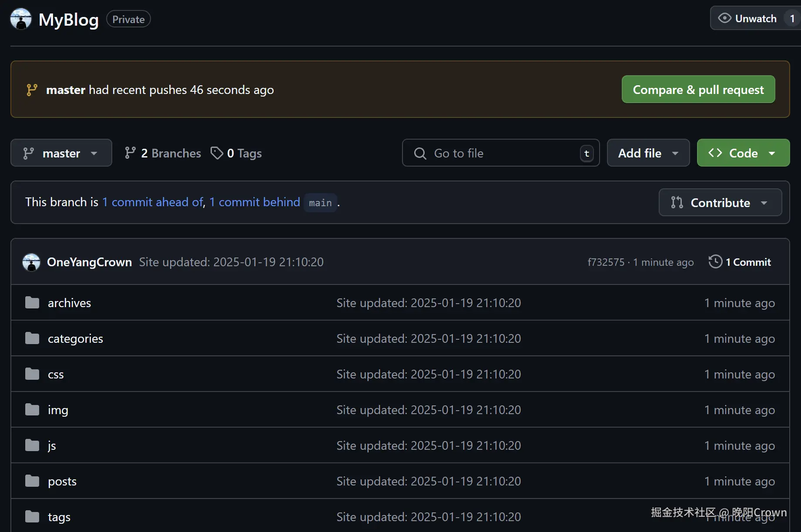Click the css folder icon

pyautogui.click(x=32, y=374)
